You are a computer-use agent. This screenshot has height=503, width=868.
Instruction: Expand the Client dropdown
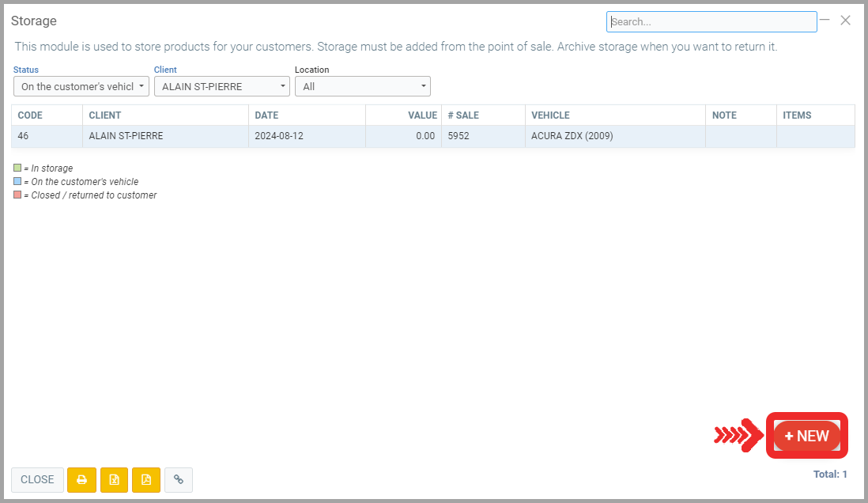221,86
